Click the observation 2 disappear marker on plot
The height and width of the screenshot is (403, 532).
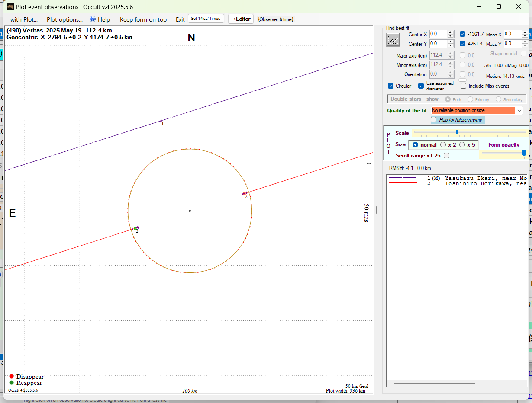pyautogui.click(x=245, y=193)
